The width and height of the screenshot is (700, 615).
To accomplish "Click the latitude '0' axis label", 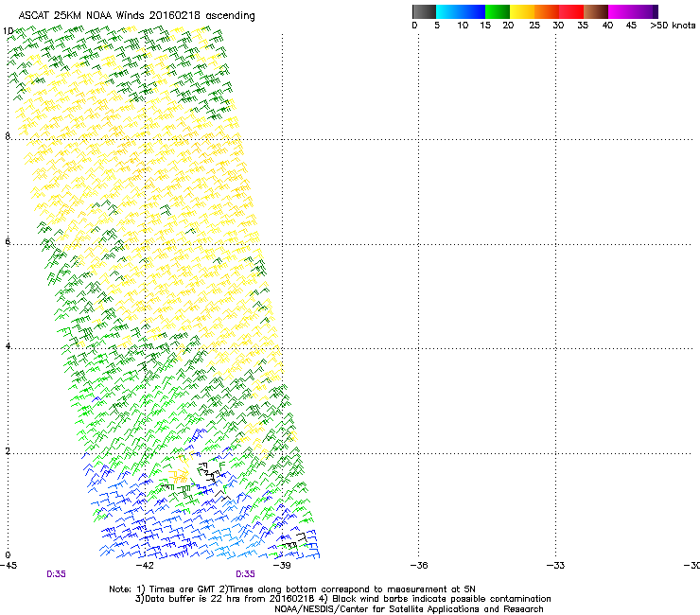I will (x=8, y=555).
